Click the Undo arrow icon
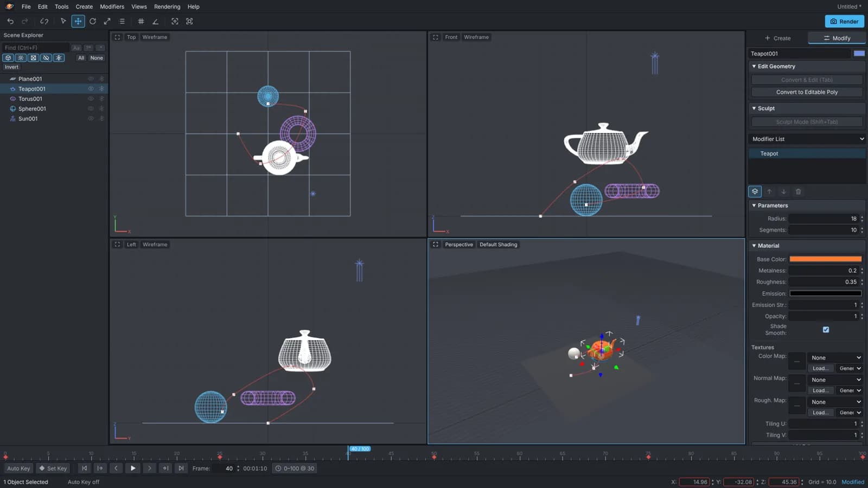 pos(10,21)
